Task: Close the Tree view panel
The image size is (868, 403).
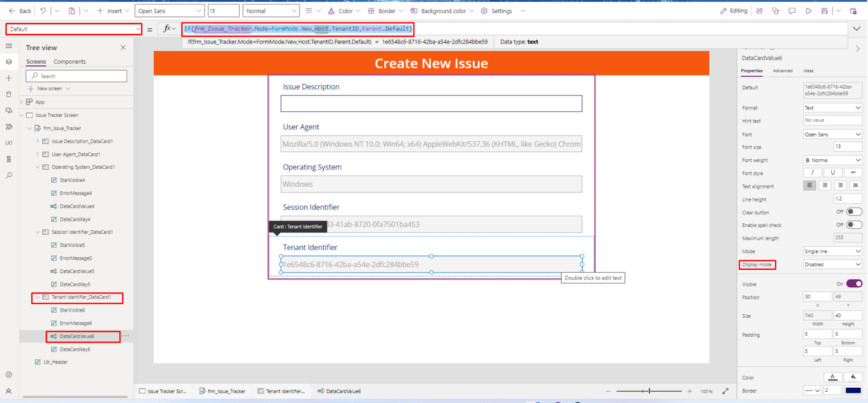Action: [x=123, y=48]
